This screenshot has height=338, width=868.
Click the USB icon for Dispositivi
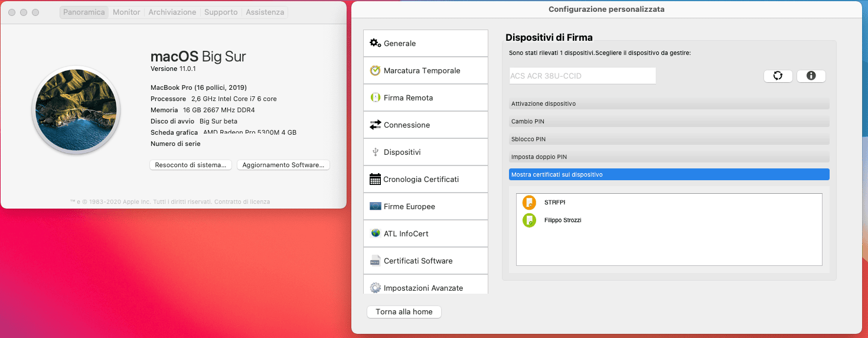pyautogui.click(x=376, y=152)
